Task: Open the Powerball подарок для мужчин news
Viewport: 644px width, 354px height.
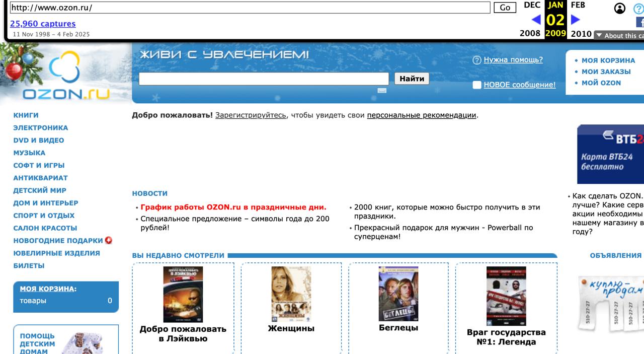Action: coord(443,232)
